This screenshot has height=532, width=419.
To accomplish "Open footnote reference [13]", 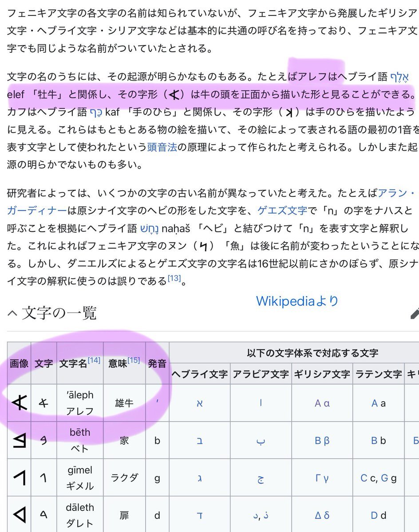I will tap(174, 278).
